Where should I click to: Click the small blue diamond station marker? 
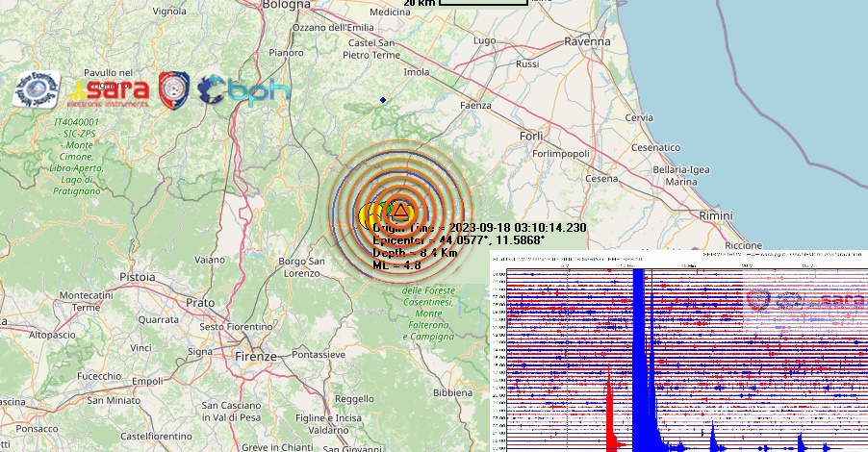click(x=383, y=100)
